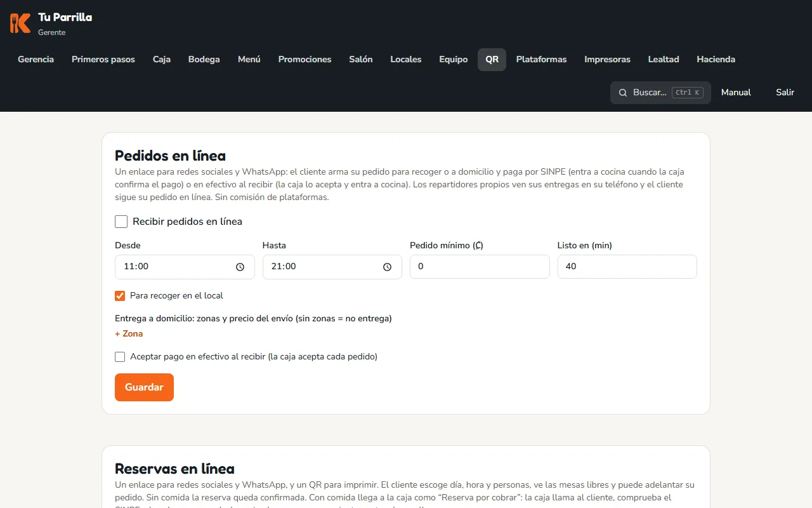Image resolution: width=812 pixels, height=508 pixels.
Task: Click the orange fork-and-K app logo
Action: pyautogui.click(x=20, y=23)
